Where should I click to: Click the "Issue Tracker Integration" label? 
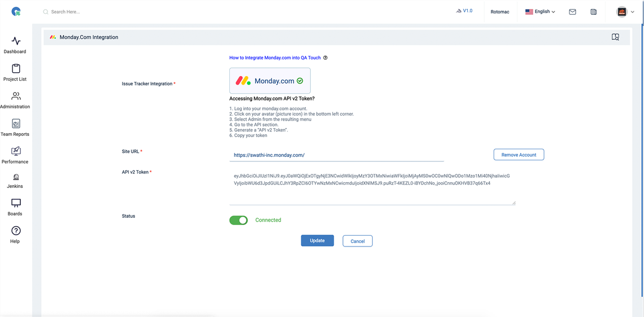pyautogui.click(x=147, y=83)
